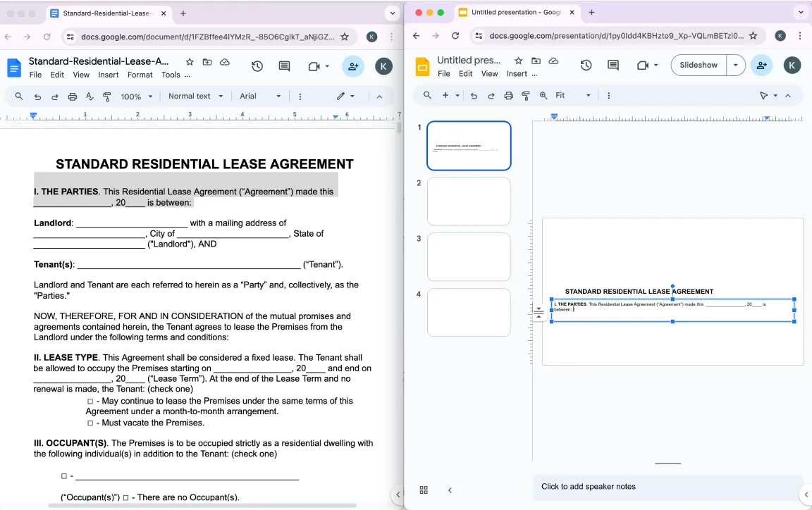Open grid view in Slides
Screen dimensions: 812x510
pyautogui.click(x=424, y=490)
